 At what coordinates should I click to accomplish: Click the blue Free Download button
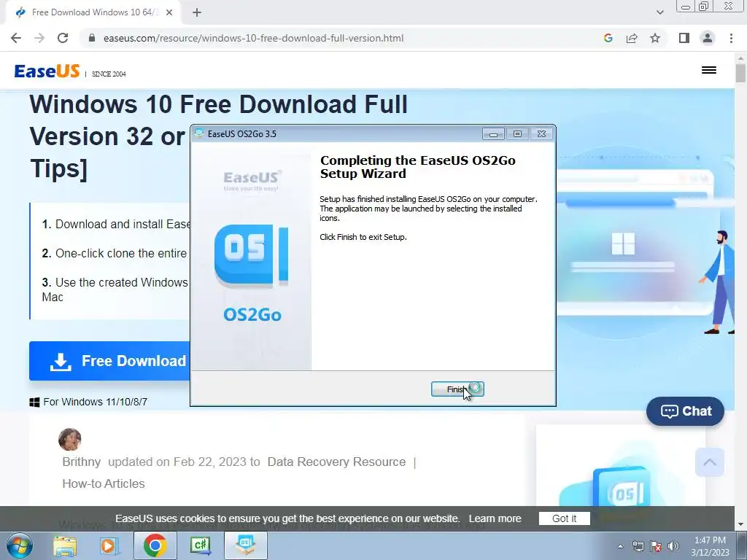(x=109, y=361)
